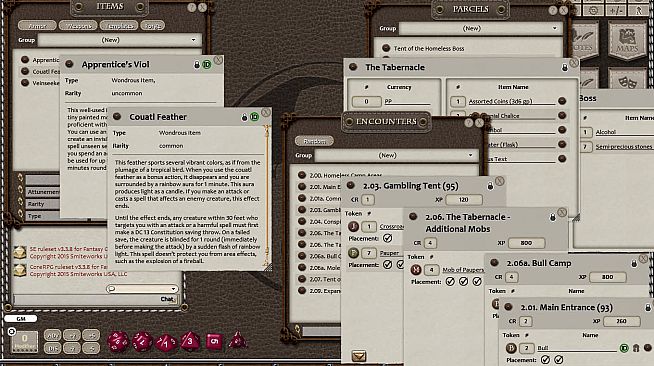Click the theater masks sidebar button
Viewport: 654px width, 366px height.
tap(627, 80)
